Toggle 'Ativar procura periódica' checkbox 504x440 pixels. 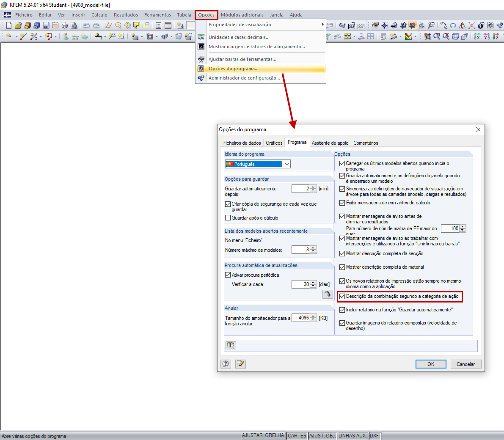click(228, 275)
